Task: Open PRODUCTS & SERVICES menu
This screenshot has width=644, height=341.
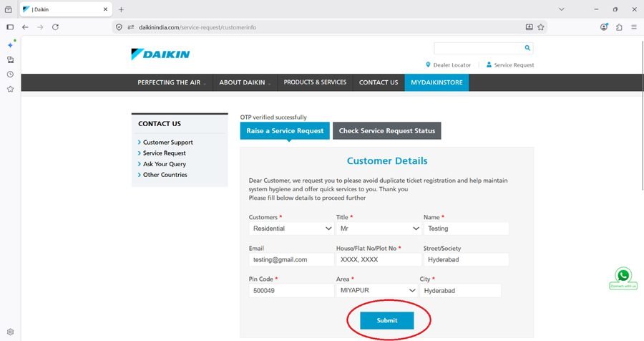Action: coord(315,82)
